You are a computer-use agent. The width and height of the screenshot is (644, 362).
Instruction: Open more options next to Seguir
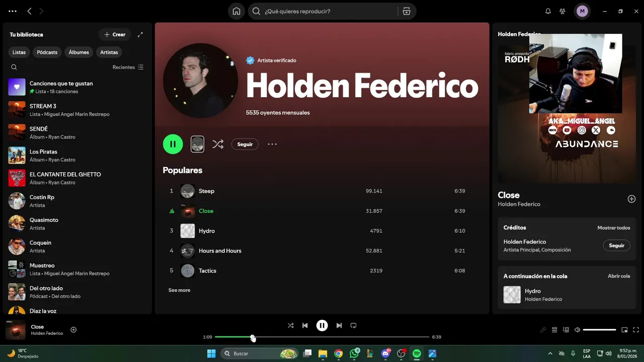pyautogui.click(x=272, y=144)
